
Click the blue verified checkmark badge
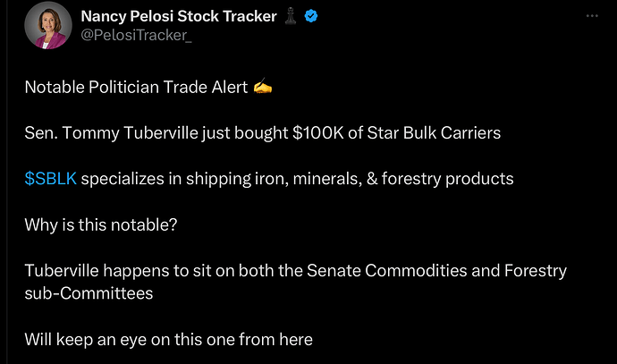coord(311,16)
